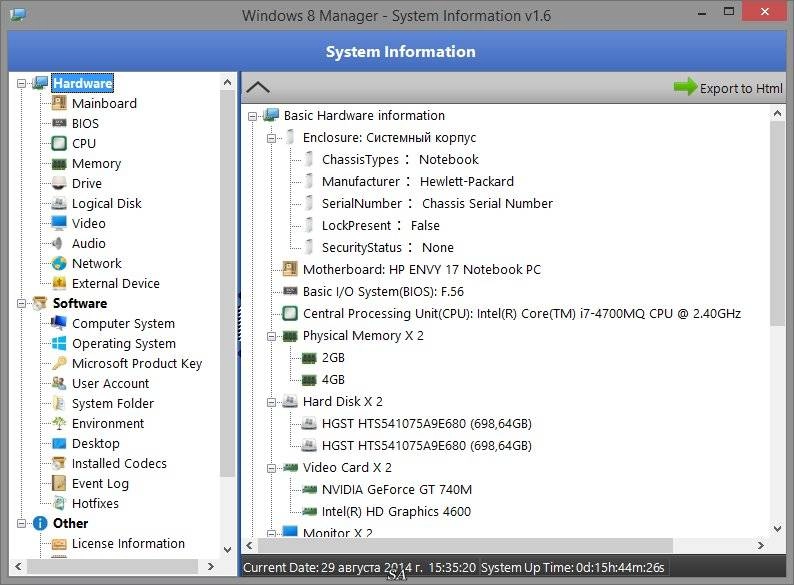Click the BIOS chip icon

click(x=59, y=123)
